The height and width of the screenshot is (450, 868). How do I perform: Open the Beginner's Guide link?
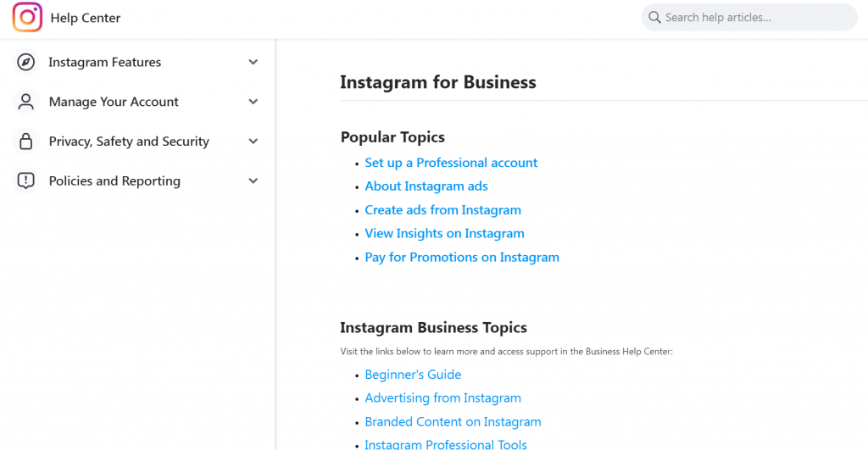click(x=413, y=375)
